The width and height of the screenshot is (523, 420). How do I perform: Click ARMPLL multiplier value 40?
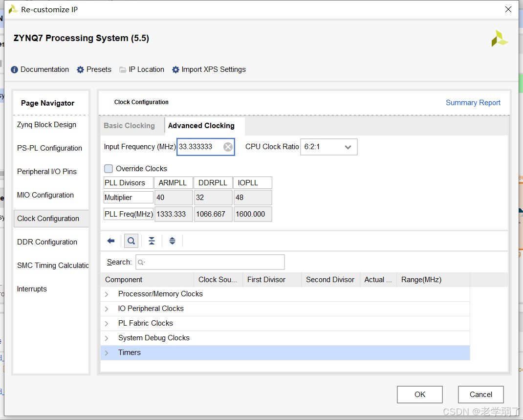174,198
